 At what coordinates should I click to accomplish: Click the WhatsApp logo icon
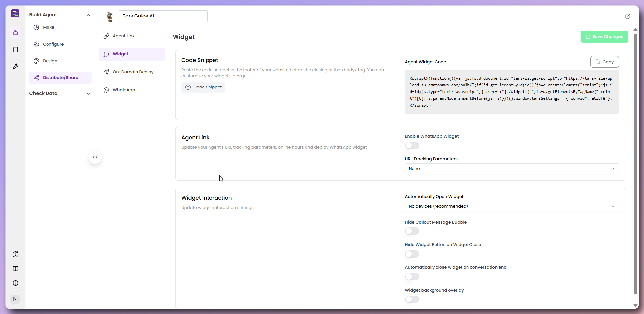106,90
